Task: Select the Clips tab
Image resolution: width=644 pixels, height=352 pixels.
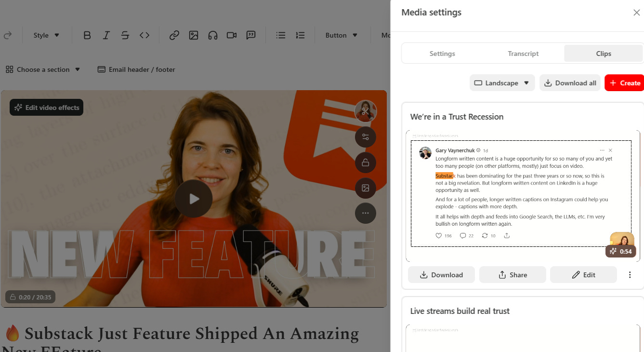Action: (x=604, y=54)
